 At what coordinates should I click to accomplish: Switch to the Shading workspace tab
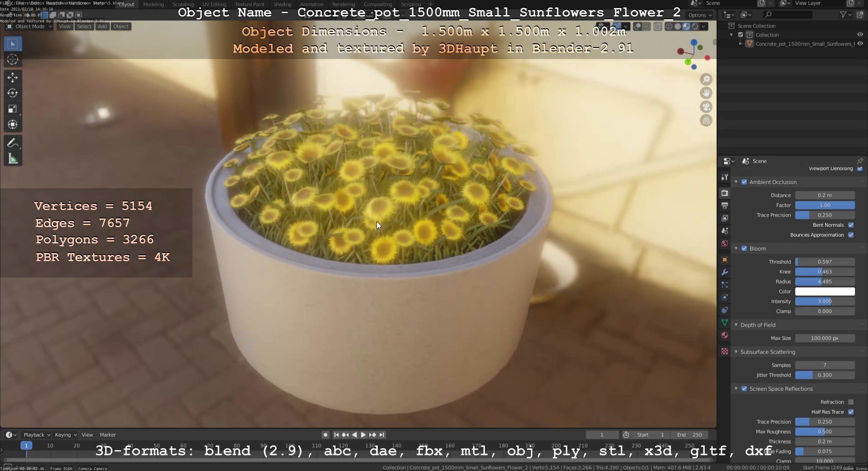coord(282,4)
